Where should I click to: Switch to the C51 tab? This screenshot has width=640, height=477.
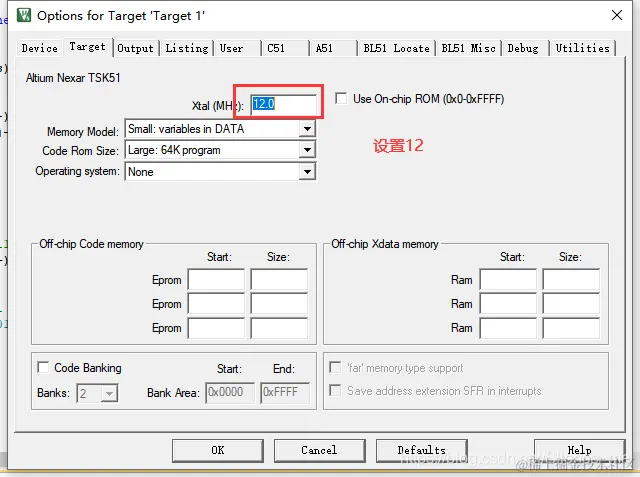pyautogui.click(x=285, y=48)
